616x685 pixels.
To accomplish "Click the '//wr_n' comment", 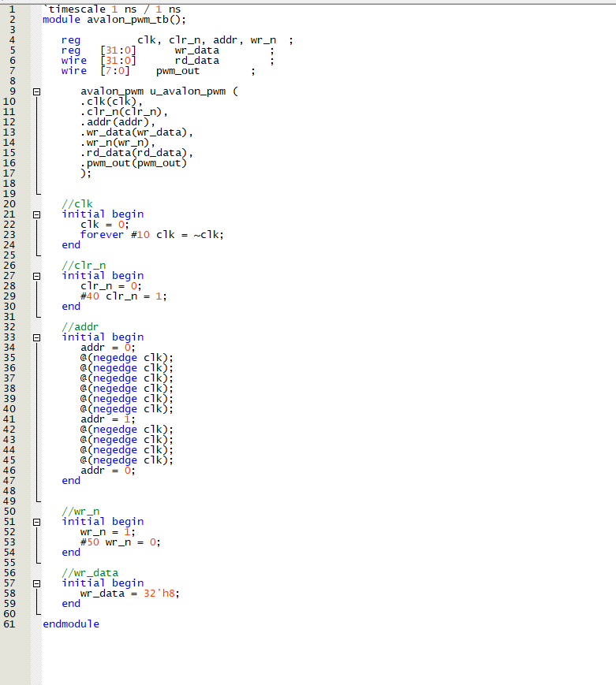I will tap(81, 512).
